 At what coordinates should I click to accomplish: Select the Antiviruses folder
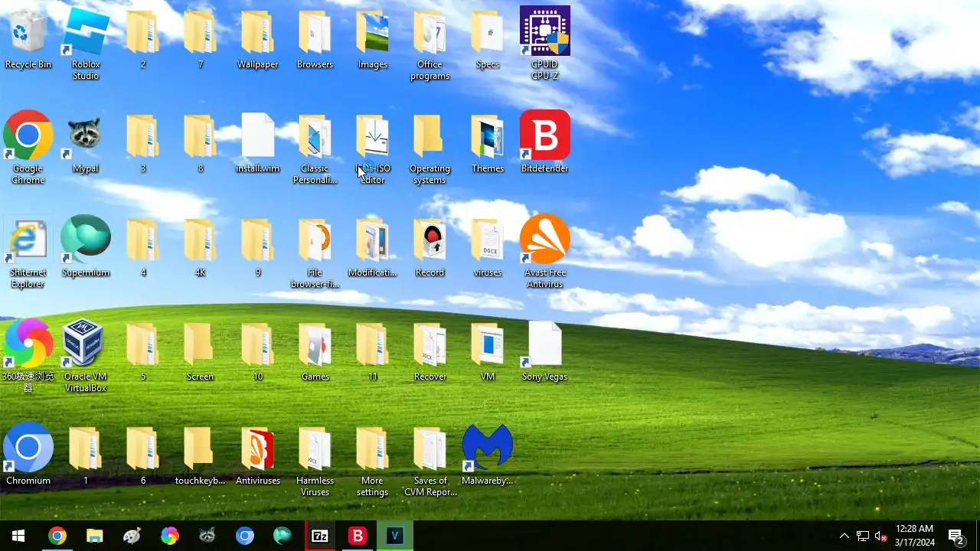pyautogui.click(x=258, y=455)
